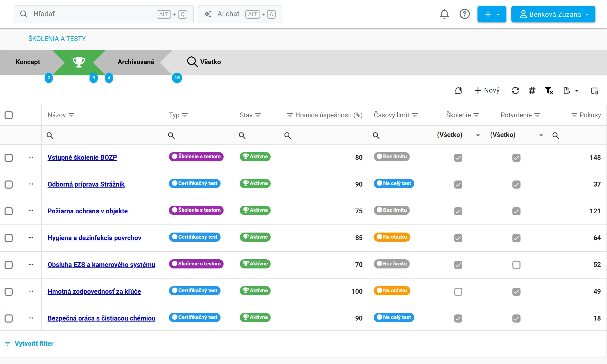Open the notifications bell

coord(444,14)
